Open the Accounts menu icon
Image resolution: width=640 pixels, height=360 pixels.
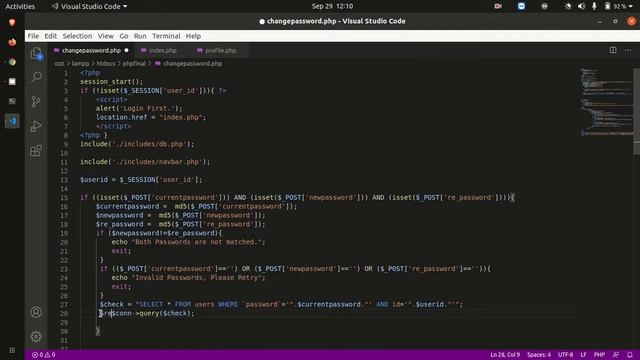(x=36, y=312)
